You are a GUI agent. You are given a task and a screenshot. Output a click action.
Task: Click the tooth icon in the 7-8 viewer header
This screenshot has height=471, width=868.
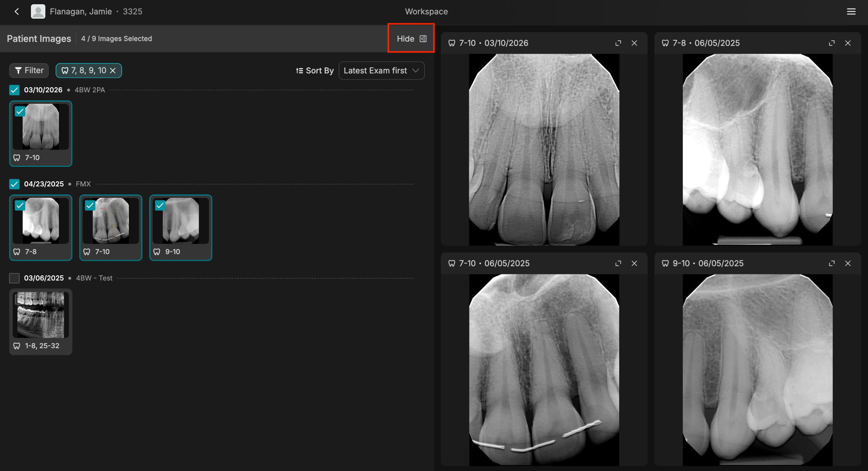click(665, 43)
